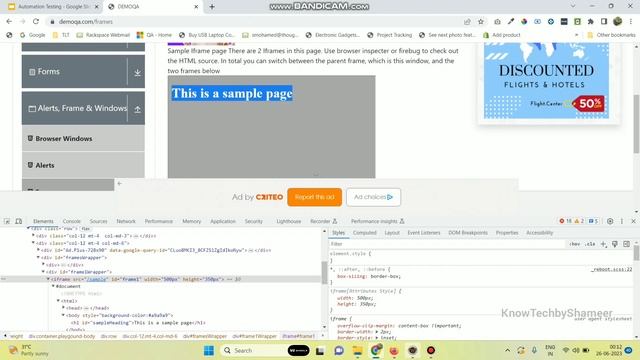Toggle the :hov element state panel
Screen dimensions: 640x360
pyautogui.click(x=575, y=244)
